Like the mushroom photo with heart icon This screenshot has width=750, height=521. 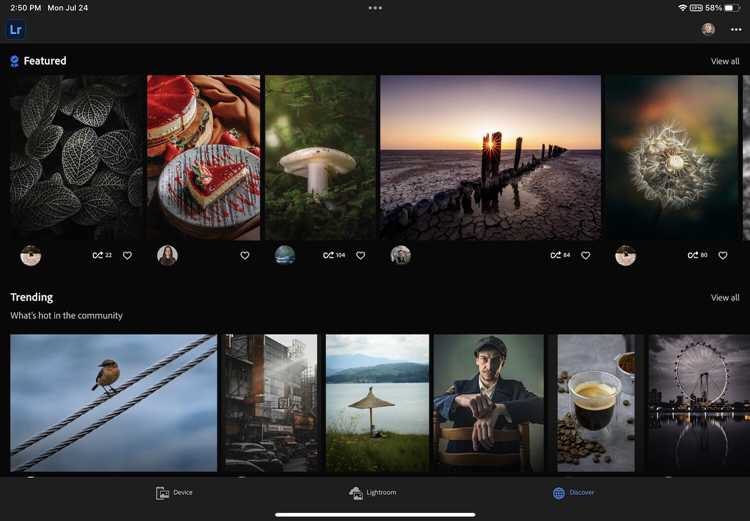[x=361, y=255]
